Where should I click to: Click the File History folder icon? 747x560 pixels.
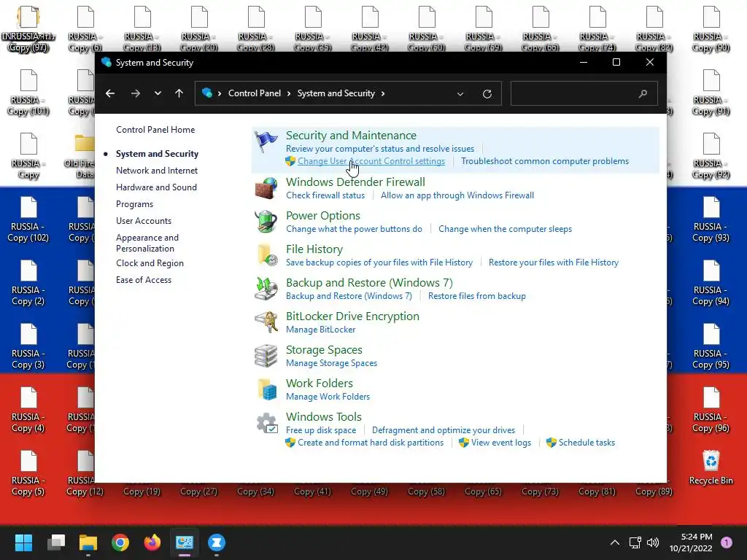tap(266, 255)
